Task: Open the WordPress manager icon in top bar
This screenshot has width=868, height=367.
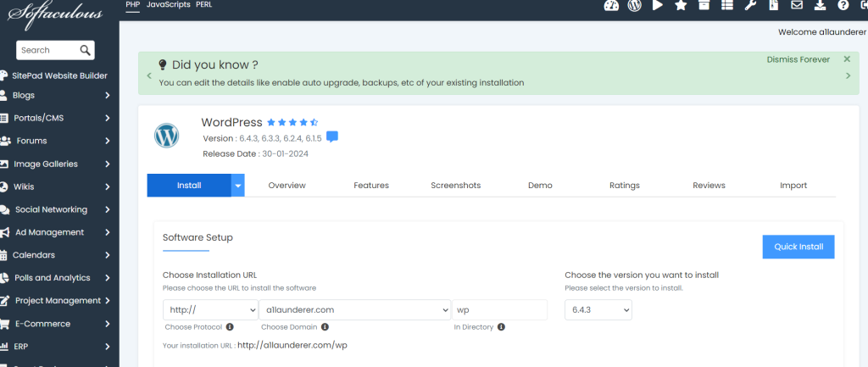Action: [634, 6]
